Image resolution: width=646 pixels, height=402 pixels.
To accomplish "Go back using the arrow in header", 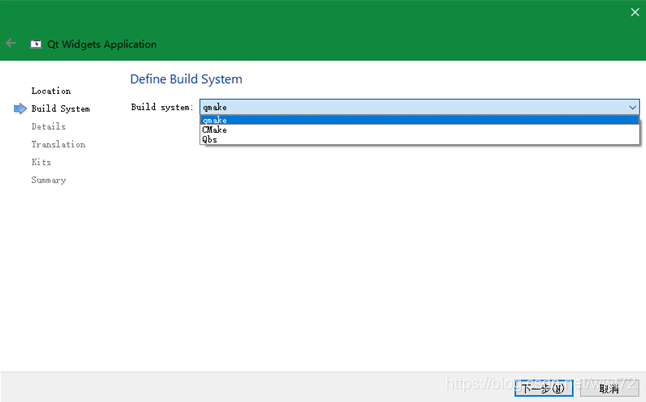I will (11, 43).
